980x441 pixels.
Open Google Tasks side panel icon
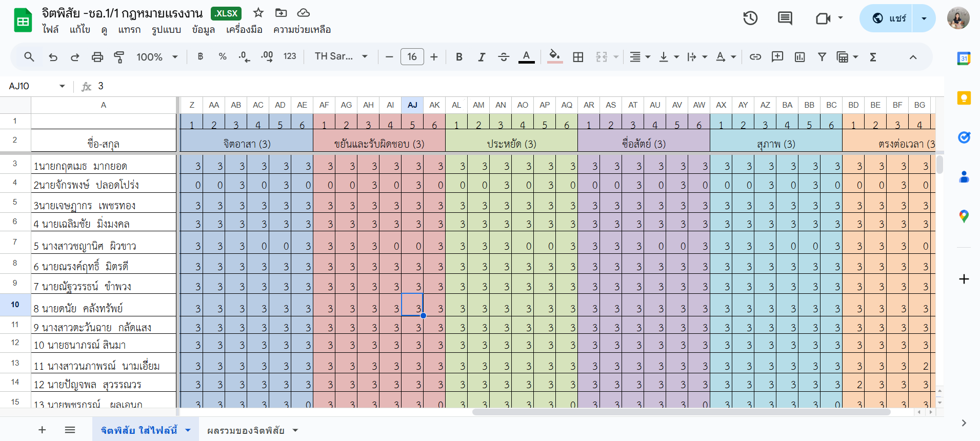pos(964,137)
